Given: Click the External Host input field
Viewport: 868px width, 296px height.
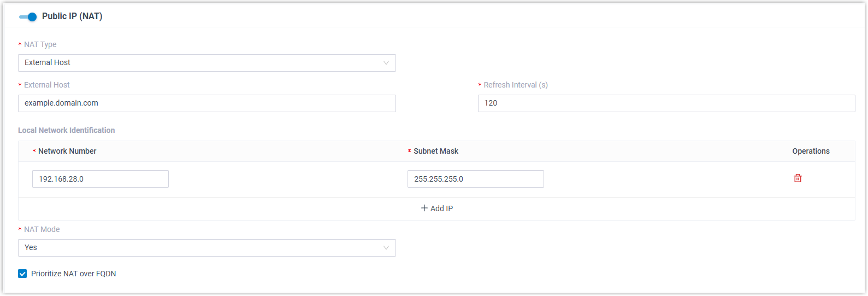Looking at the screenshot, I should (x=206, y=103).
